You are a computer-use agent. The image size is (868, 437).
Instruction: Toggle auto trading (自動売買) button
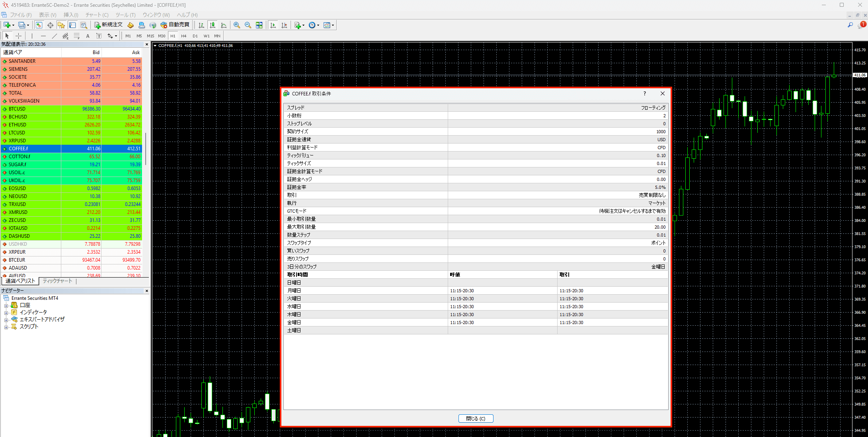[175, 25]
